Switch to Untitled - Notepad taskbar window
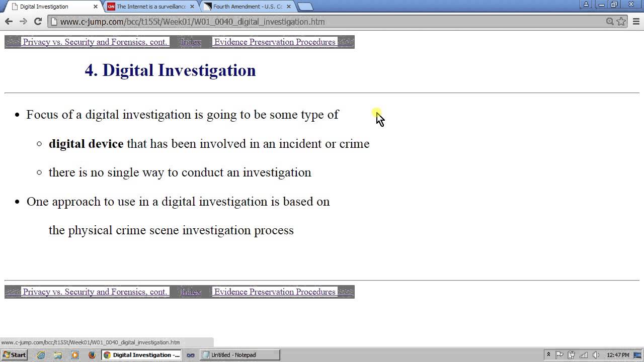The image size is (644, 362). click(x=240, y=355)
